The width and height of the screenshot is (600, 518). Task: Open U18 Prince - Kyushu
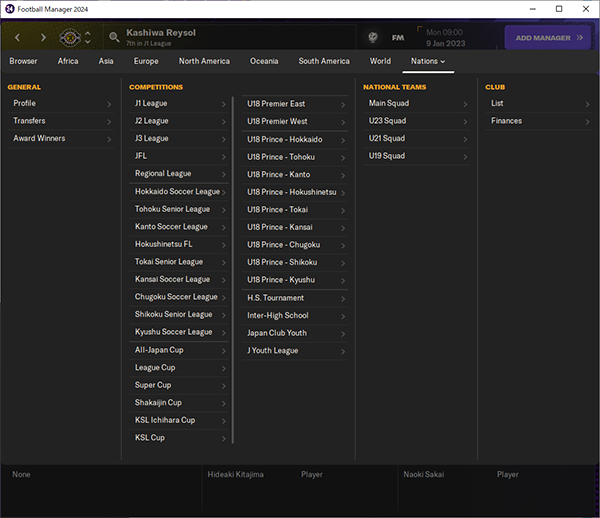coord(295,280)
